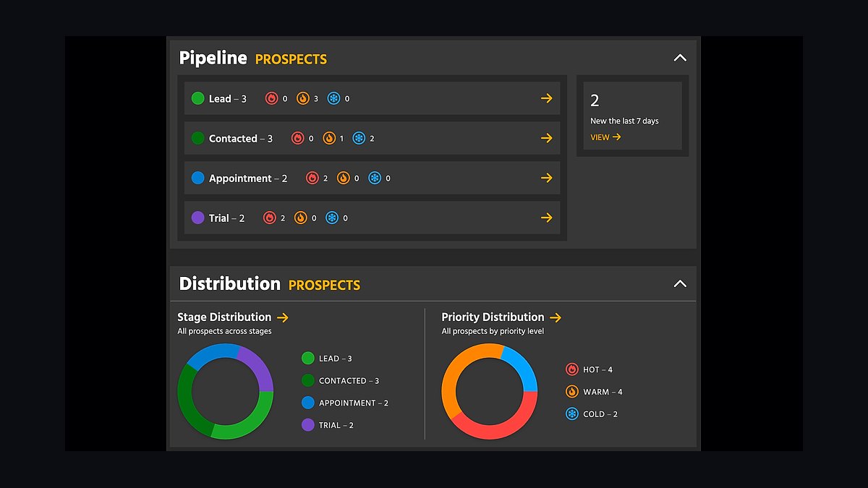The height and width of the screenshot is (488, 868).
Task: Open Priority Distribution details arrow
Action: tap(556, 317)
